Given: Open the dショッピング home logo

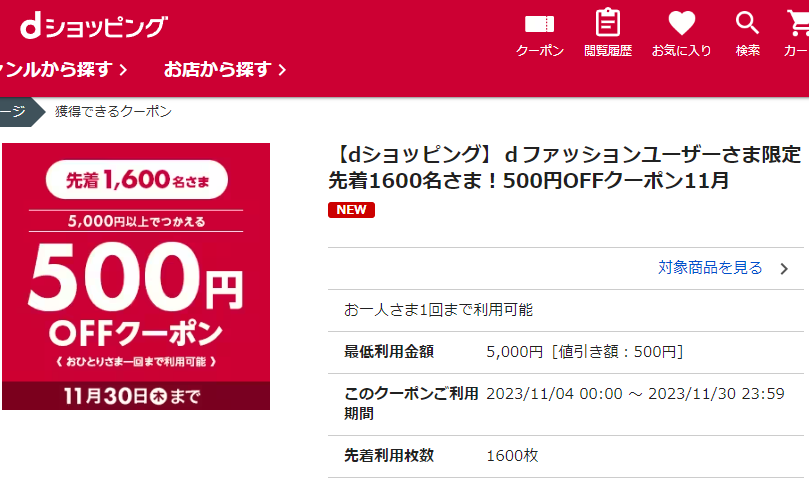Looking at the screenshot, I should click(93, 27).
